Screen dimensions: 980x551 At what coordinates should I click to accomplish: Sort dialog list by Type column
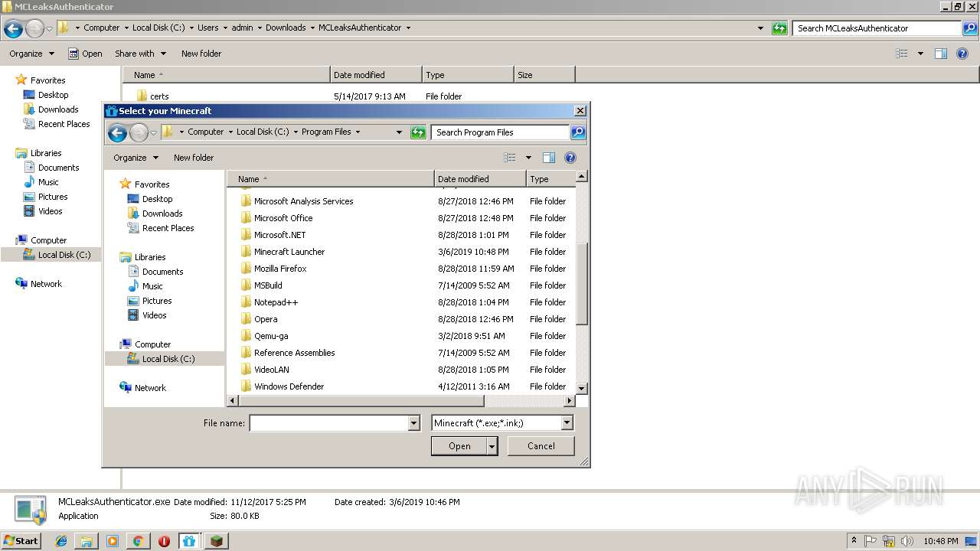(550, 179)
